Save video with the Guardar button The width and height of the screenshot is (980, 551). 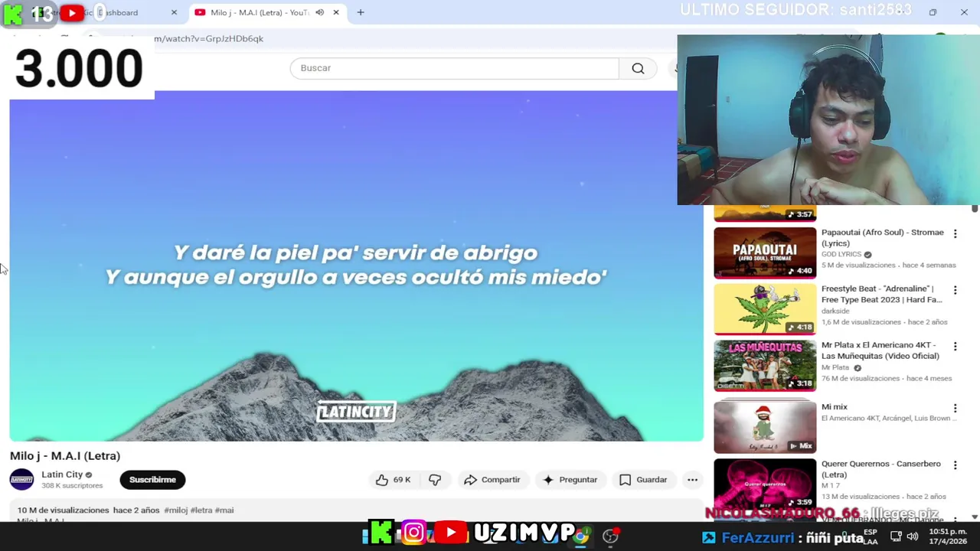click(x=643, y=480)
